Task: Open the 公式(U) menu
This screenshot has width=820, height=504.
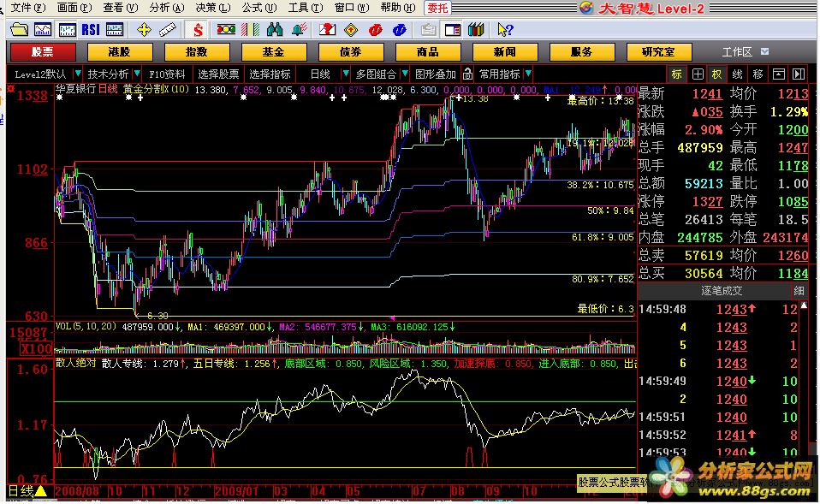Action: tap(259, 8)
